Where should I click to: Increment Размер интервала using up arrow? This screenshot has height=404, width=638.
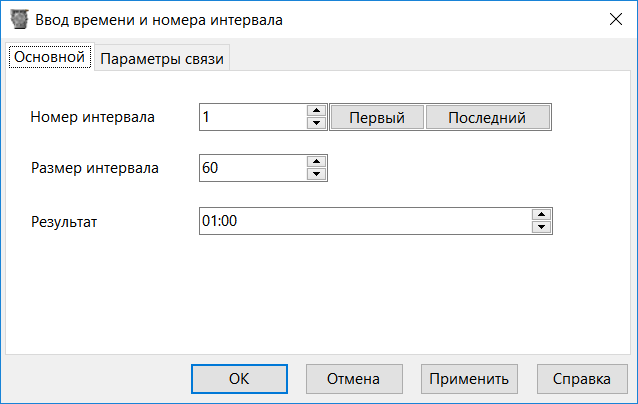click(317, 162)
